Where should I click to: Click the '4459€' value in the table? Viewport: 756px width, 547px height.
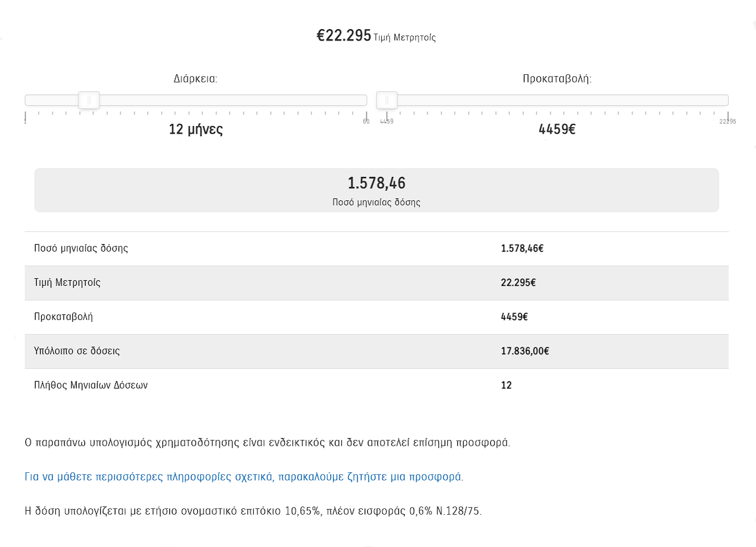click(x=514, y=317)
